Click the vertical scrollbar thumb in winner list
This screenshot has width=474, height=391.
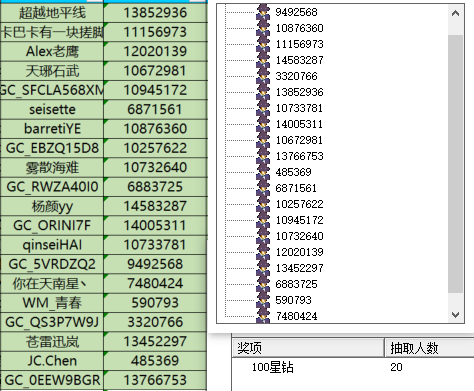point(455,163)
